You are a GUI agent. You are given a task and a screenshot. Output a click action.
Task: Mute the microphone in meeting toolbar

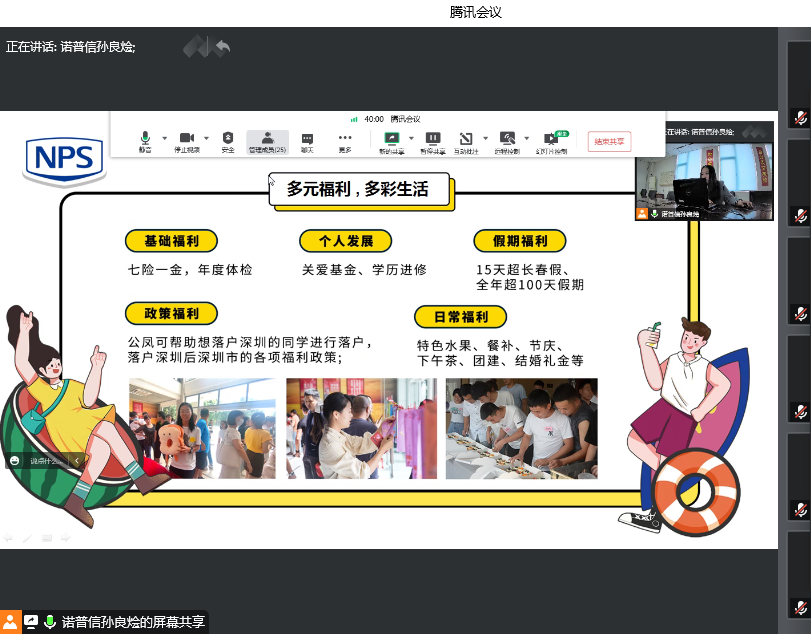145,140
